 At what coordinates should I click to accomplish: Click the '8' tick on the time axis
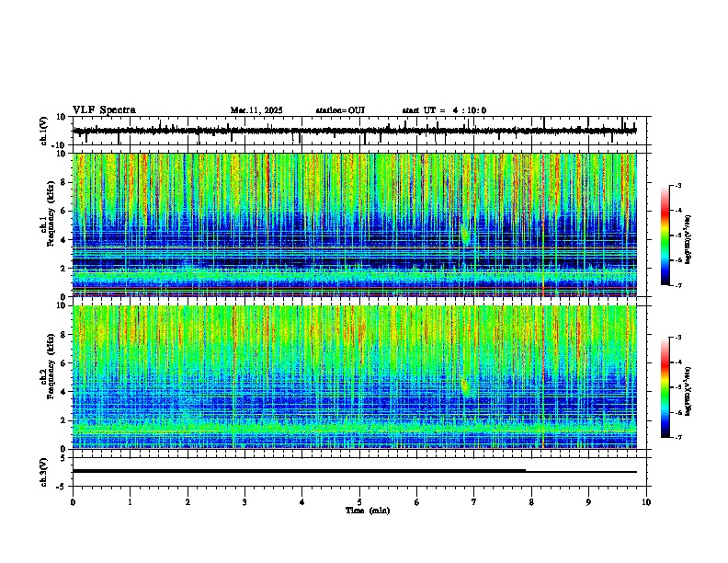[531, 502]
